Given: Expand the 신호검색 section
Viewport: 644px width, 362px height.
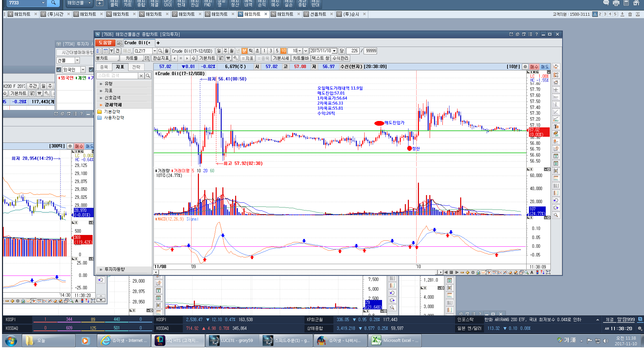Looking at the screenshot, I should coord(124,98).
